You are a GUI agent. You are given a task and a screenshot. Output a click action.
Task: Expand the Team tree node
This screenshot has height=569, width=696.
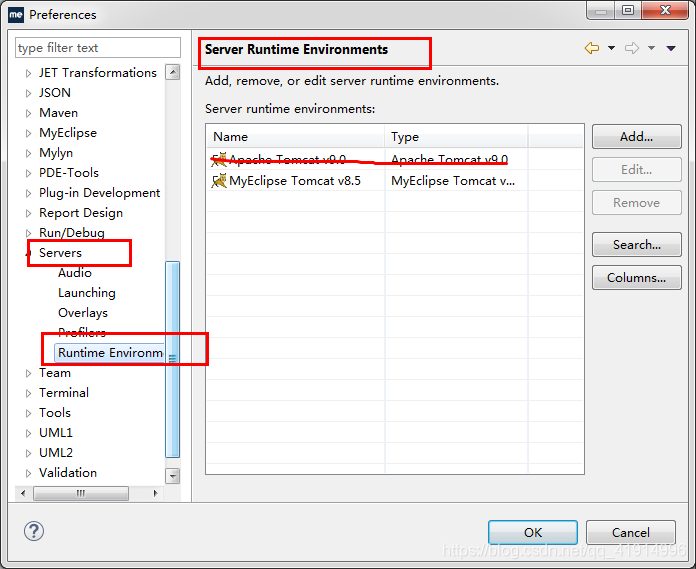(x=28, y=373)
